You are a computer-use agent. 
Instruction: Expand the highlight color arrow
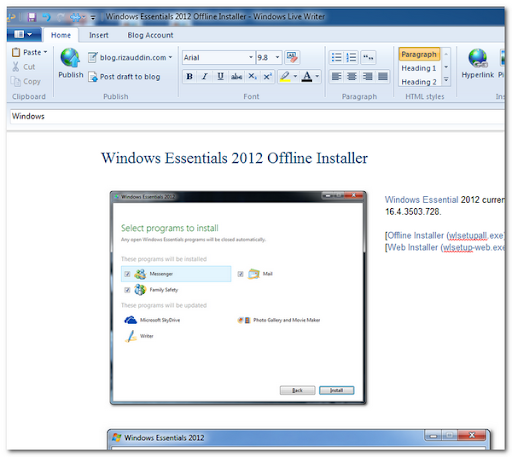(x=295, y=77)
